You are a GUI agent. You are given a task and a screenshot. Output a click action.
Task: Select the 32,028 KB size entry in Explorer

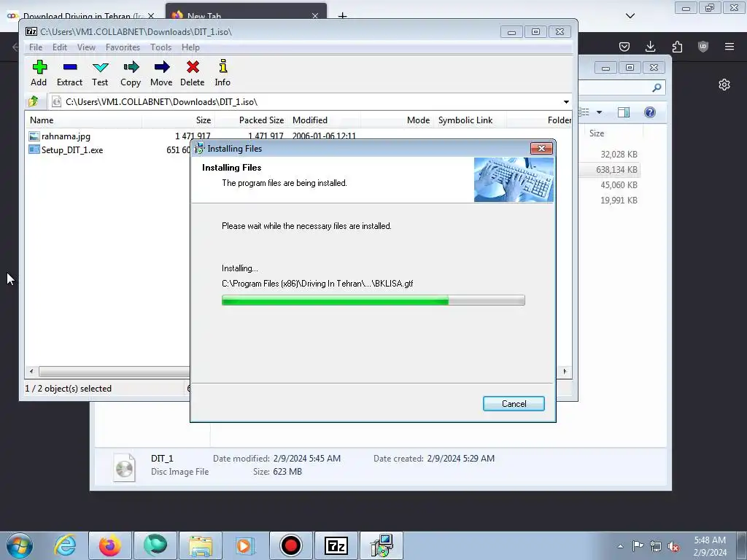[x=619, y=155]
